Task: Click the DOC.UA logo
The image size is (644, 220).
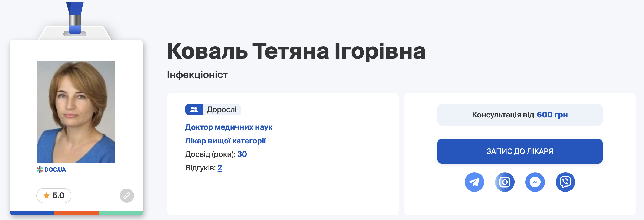Action: (51, 170)
